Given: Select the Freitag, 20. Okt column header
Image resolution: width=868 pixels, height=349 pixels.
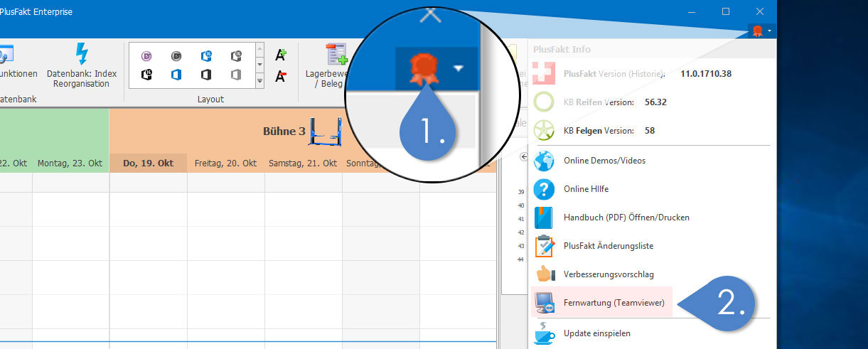Looking at the screenshot, I should 225,163.
